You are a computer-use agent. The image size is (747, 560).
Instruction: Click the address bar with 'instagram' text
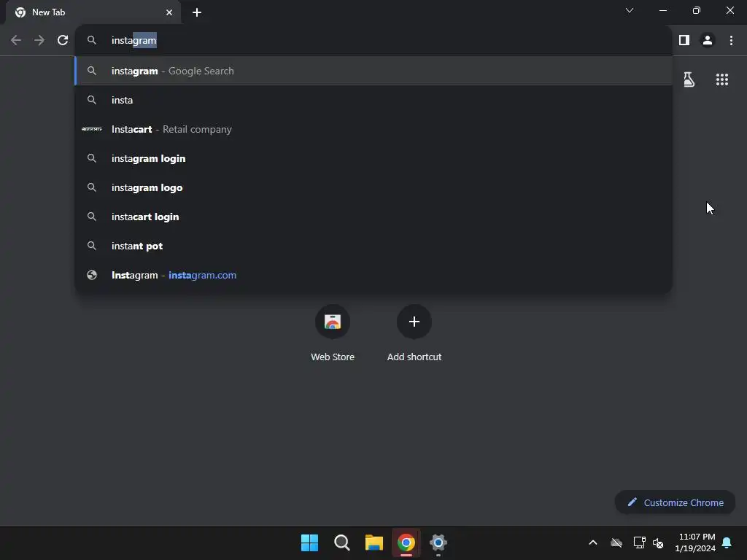374,41
